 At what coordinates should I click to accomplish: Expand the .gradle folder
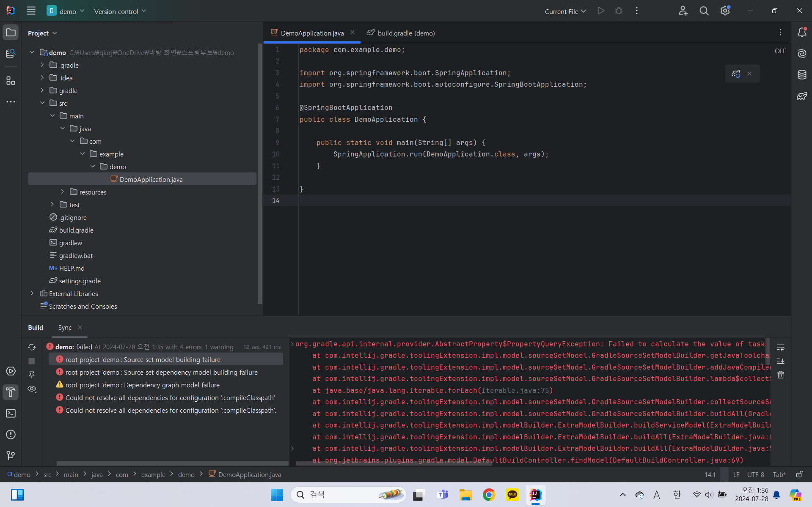click(42, 65)
